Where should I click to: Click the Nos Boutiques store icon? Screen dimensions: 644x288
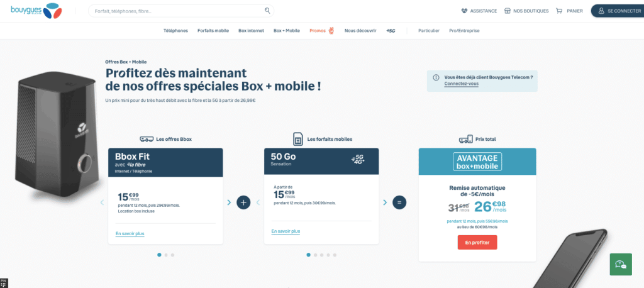[x=508, y=11]
